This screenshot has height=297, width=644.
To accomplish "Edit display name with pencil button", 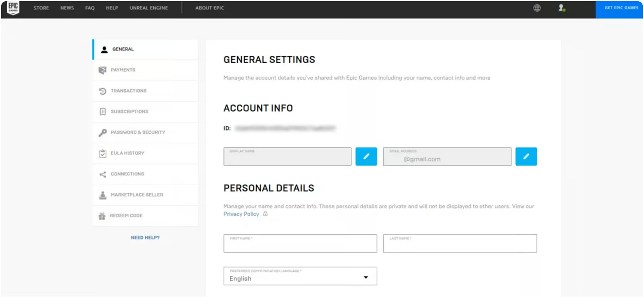I will [x=366, y=156].
